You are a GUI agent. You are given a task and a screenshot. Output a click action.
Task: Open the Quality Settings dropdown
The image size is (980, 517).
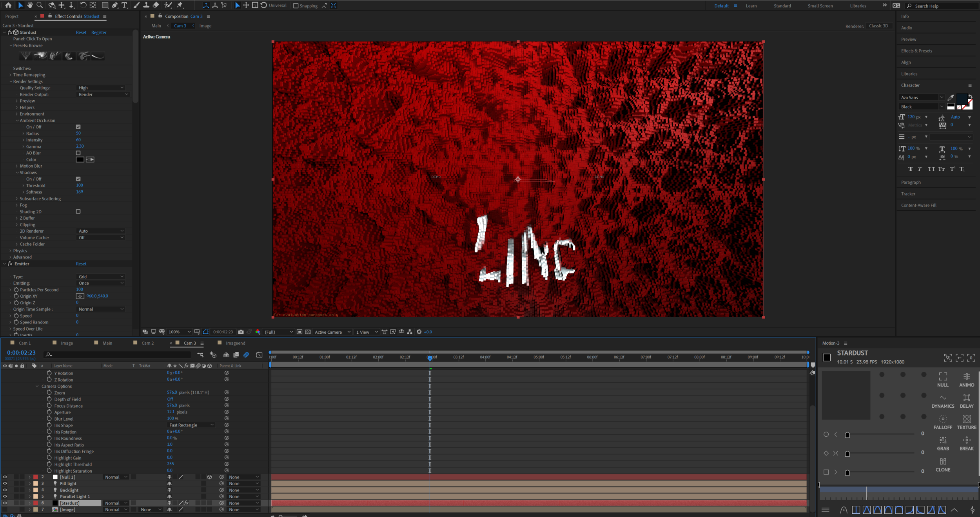coord(101,88)
